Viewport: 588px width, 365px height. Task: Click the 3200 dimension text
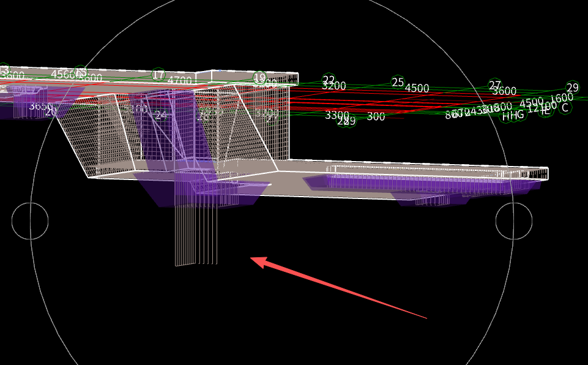point(333,86)
